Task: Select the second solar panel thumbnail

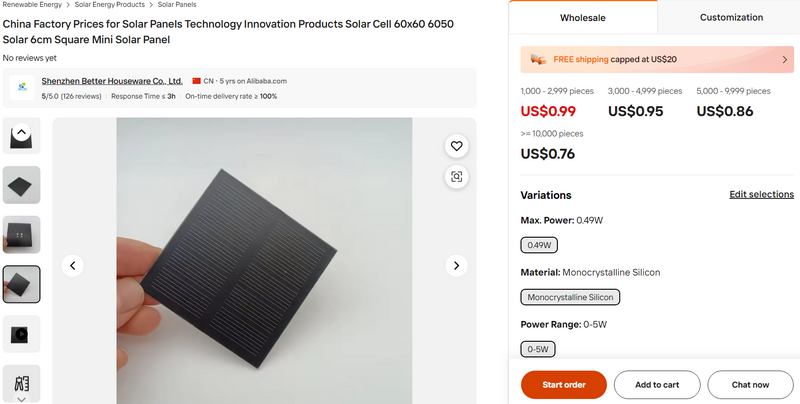Action: (x=22, y=184)
